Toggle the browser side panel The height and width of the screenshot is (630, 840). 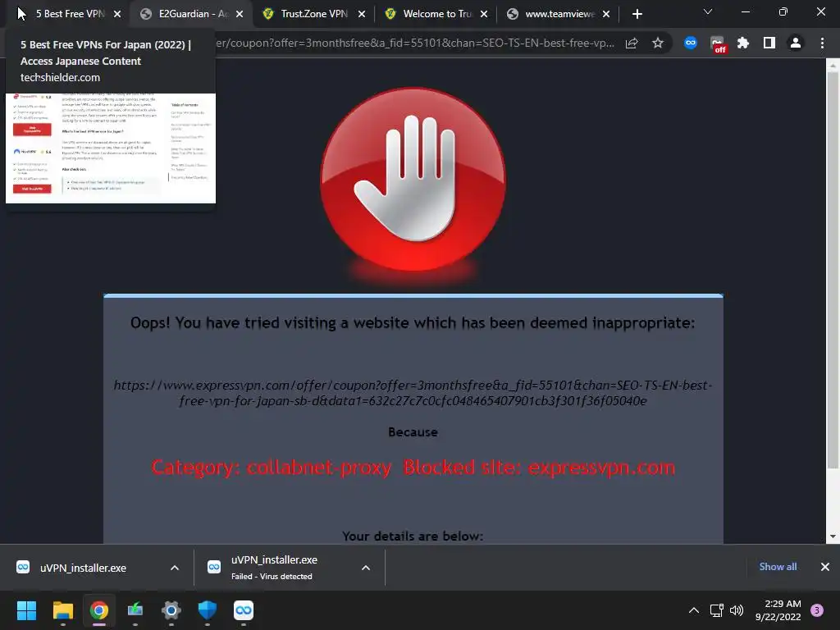pos(769,43)
